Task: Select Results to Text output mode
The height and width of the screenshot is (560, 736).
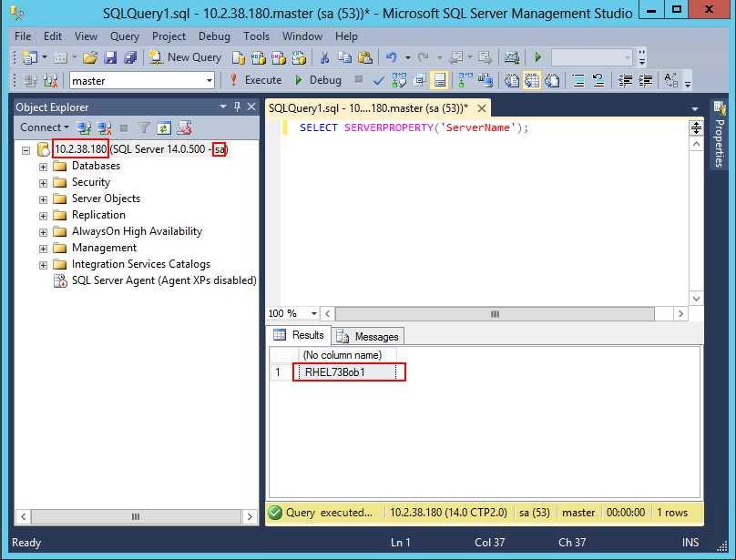Action: point(511,81)
